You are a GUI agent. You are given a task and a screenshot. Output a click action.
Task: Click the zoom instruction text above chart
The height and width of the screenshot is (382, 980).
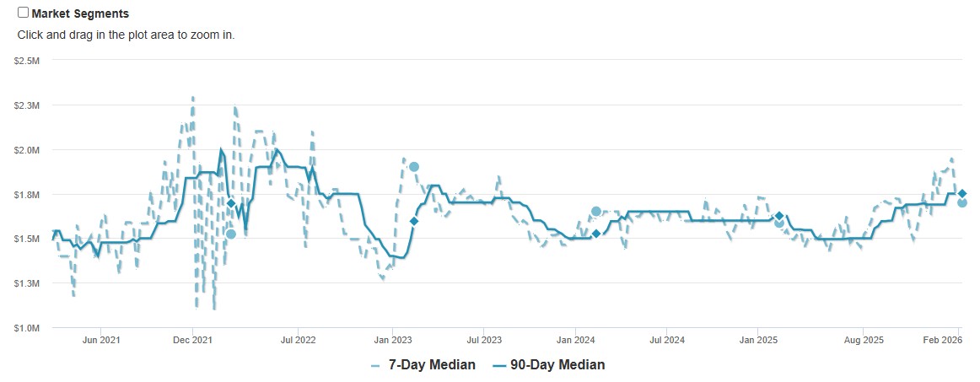[126, 35]
